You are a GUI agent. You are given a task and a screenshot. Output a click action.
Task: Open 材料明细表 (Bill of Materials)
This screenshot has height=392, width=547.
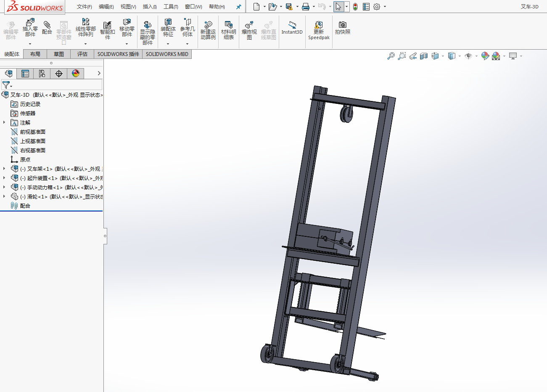point(228,26)
